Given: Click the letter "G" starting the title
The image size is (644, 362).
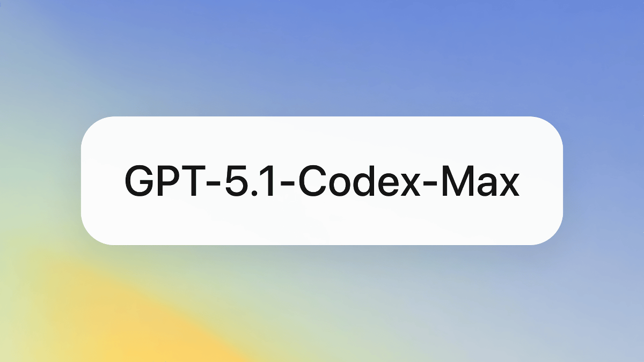Looking at the screenshot, I should click(x=139, y=181).
